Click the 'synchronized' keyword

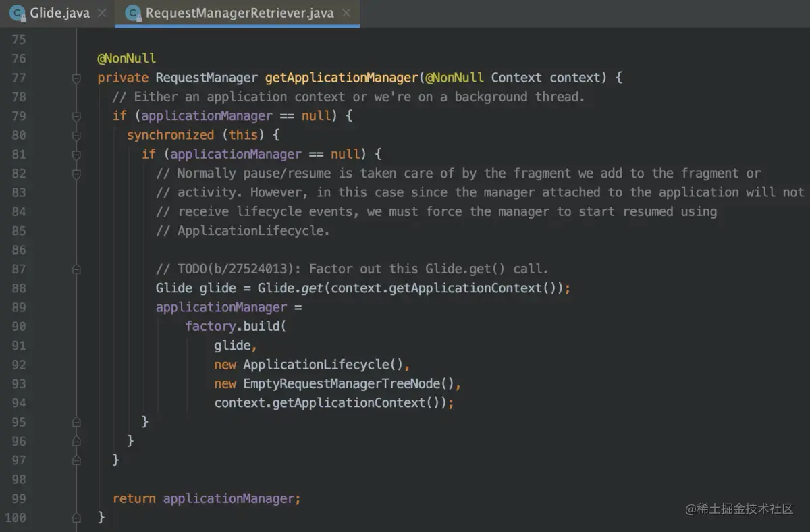pos(171,135)
